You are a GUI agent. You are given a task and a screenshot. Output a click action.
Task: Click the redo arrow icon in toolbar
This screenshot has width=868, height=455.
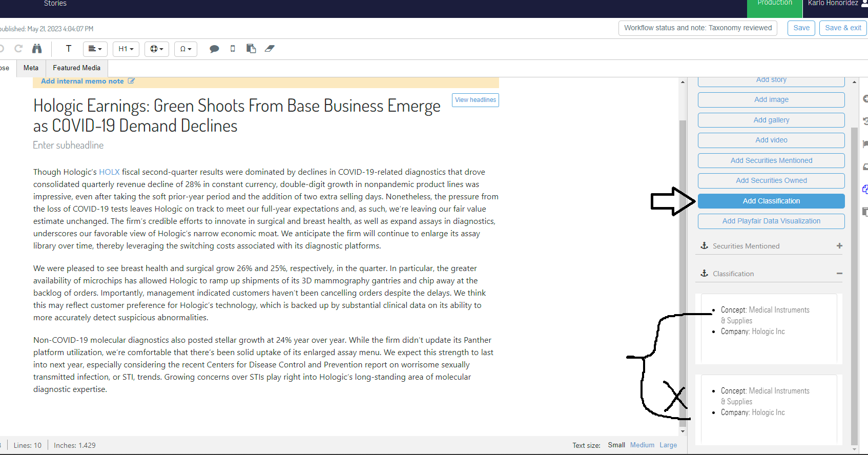point(18,49)
